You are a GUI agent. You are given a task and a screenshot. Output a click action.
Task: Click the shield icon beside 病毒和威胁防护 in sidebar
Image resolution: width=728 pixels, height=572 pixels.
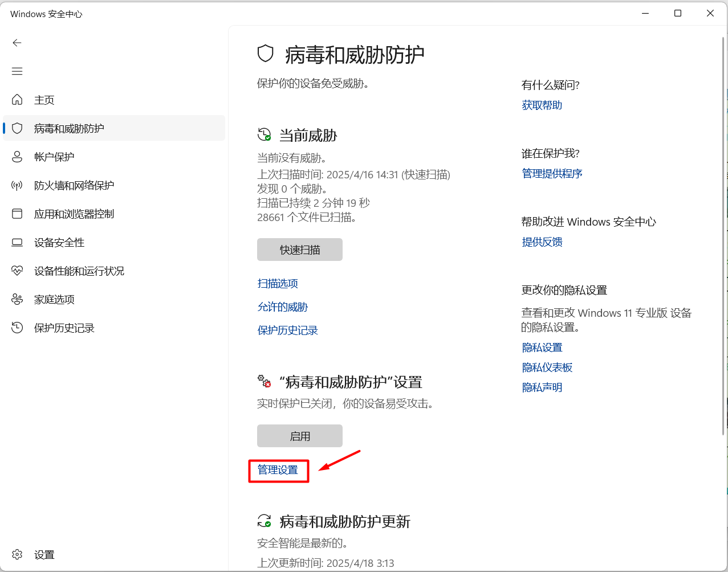point(17,128)
